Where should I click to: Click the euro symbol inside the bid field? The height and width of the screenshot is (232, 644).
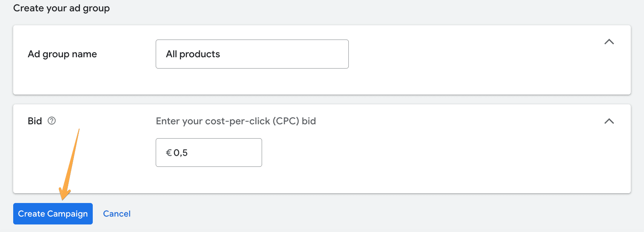169,153
